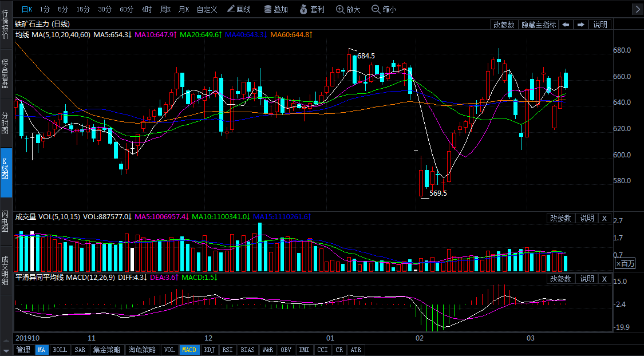This screenshot has width=644, height=356.
Task: Switch to 4时 period
Action: (x=146, y=9)
